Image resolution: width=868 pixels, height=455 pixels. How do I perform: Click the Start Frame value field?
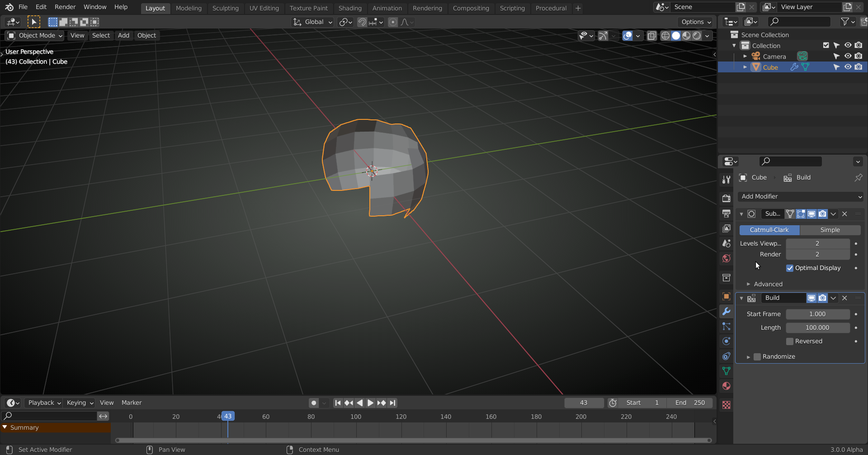818,314
